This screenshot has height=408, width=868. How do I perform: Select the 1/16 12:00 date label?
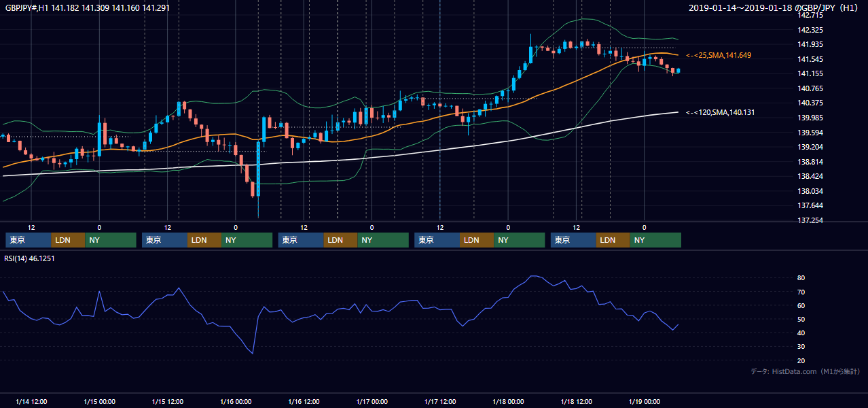(304, 401)
